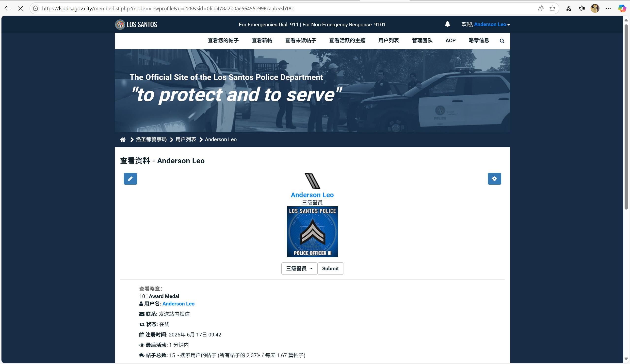Click the rank stripes insignia image

tap(312, 181)
